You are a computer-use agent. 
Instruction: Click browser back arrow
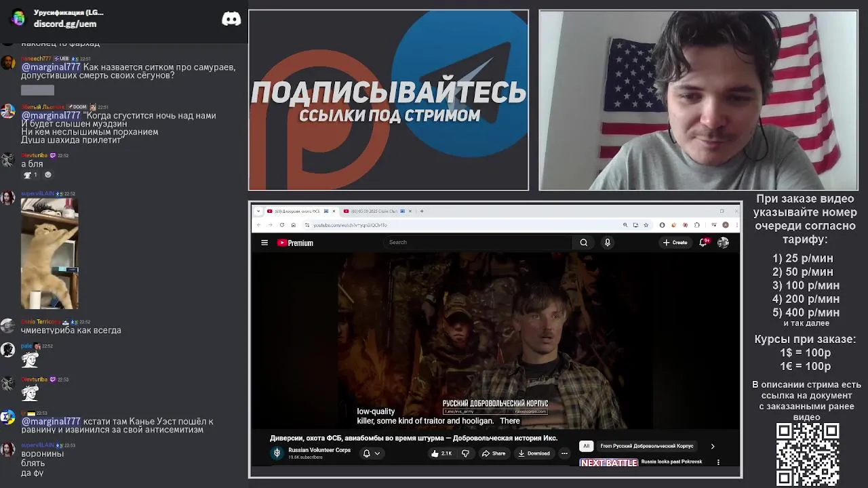tap(258, 225)
